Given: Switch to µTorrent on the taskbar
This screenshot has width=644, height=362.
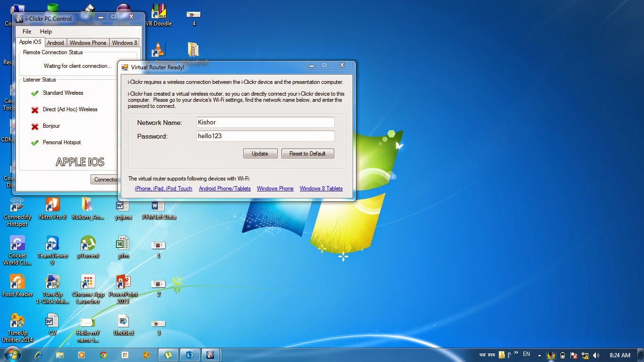Looking at the screenshot, I should point(168,355).
